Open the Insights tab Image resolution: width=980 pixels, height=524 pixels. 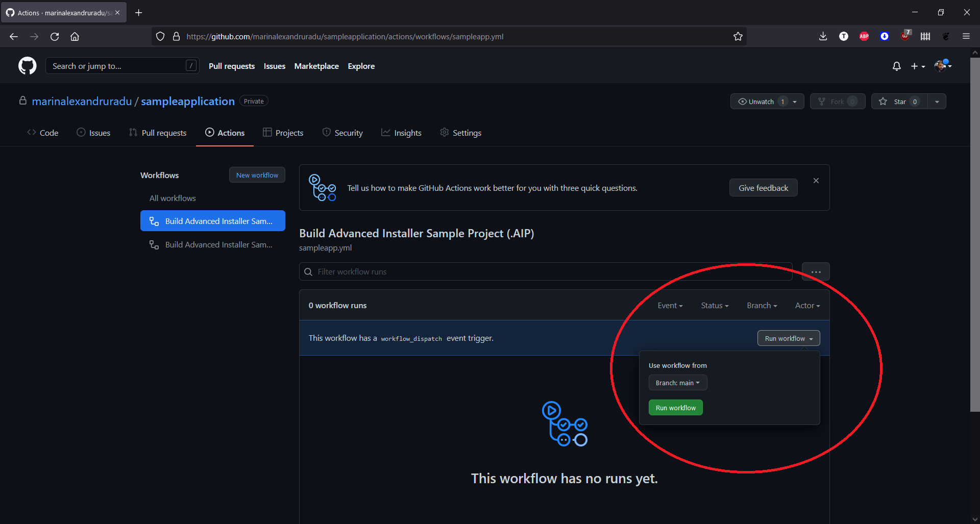pyautogui.click(x=402, y=133)
